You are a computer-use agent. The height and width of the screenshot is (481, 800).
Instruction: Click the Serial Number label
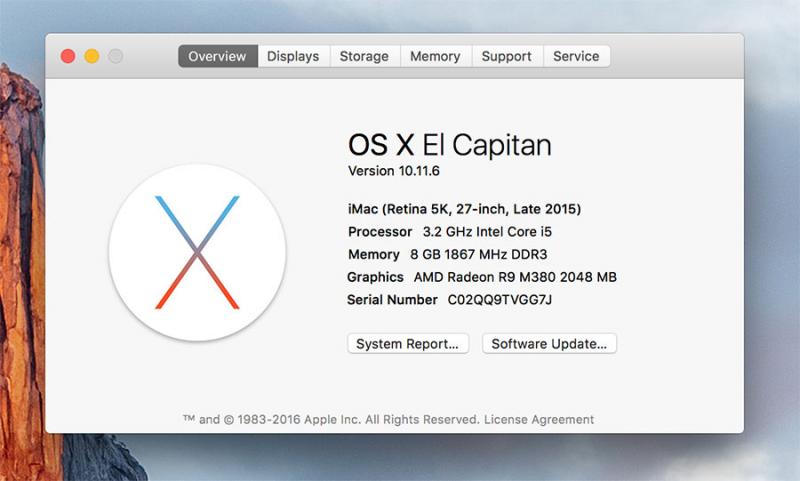(x=392, y=300)
